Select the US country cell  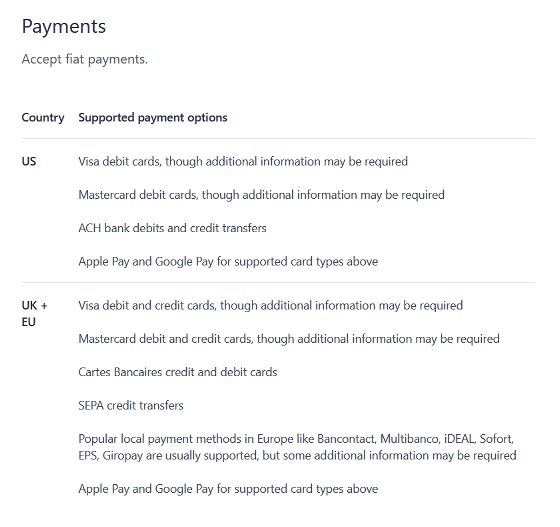coord(29,161)
